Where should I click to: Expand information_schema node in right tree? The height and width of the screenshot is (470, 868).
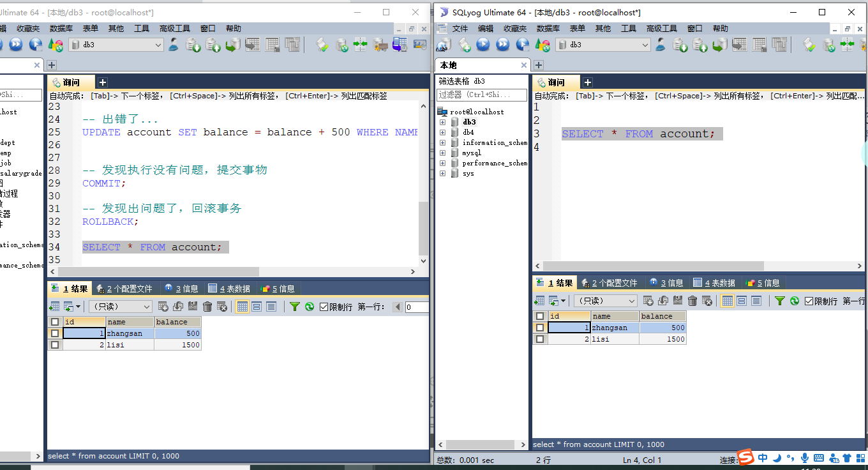tap(442, 142)
